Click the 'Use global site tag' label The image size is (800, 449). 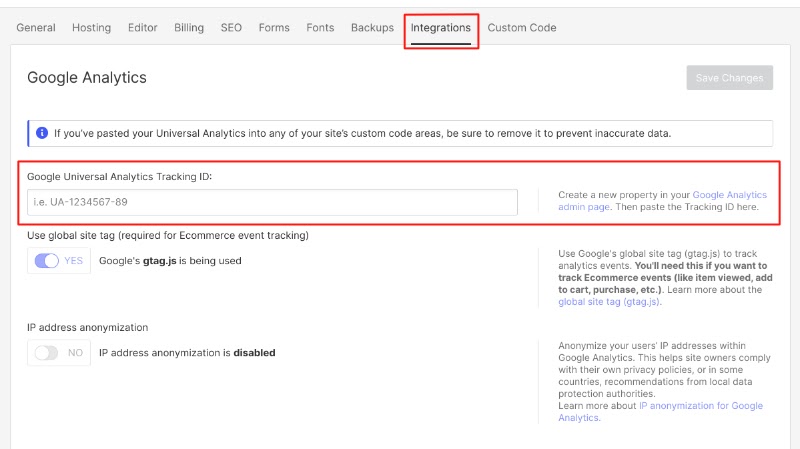(x=168, y=235)
